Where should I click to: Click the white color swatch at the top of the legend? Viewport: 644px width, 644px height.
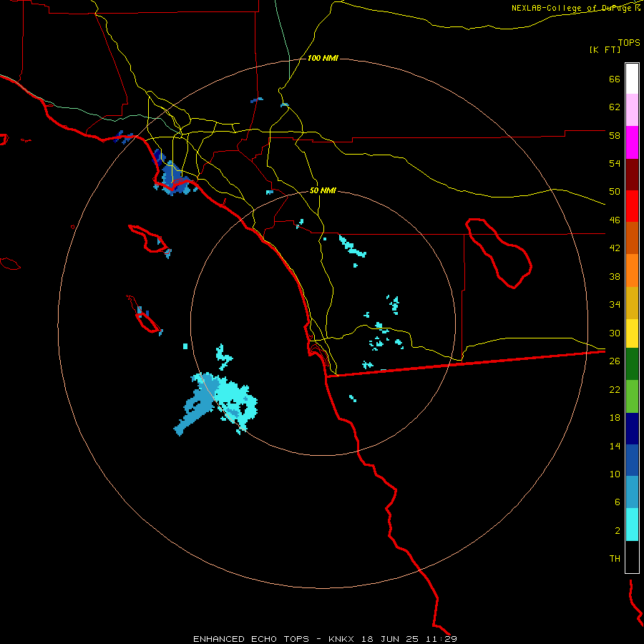pos(632,79)
